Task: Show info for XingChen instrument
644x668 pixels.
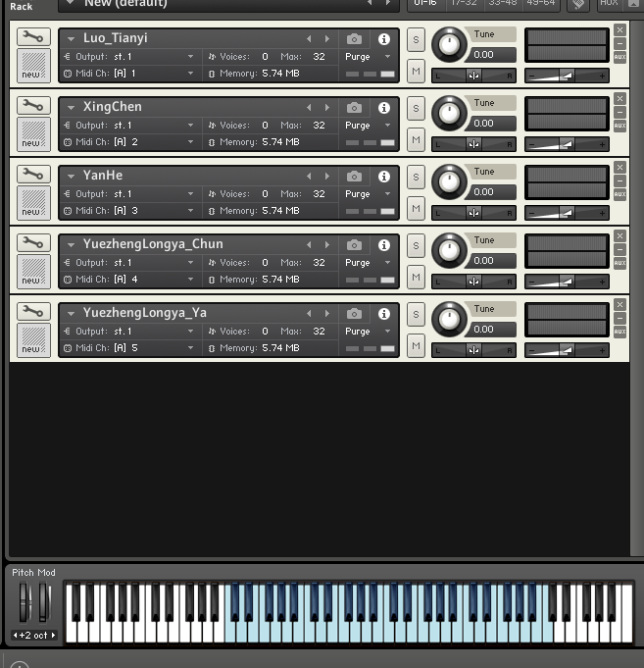Action: click(384, 108)
